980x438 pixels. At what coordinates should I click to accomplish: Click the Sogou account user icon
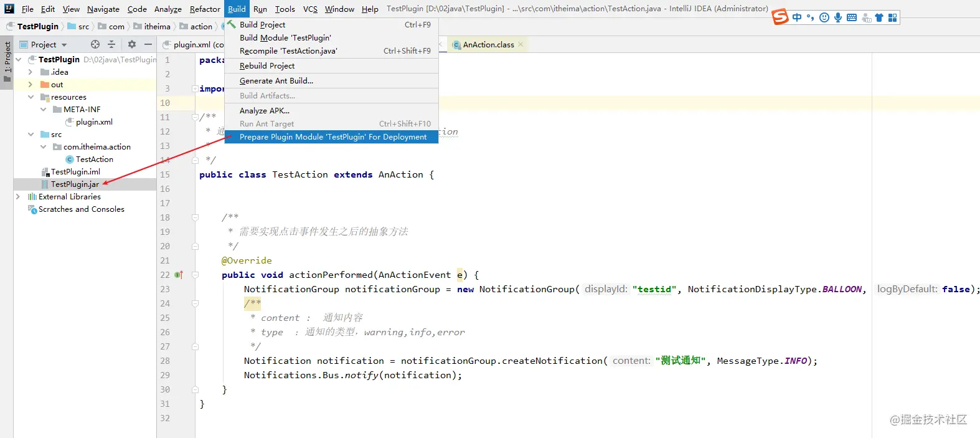pos(866,17)
